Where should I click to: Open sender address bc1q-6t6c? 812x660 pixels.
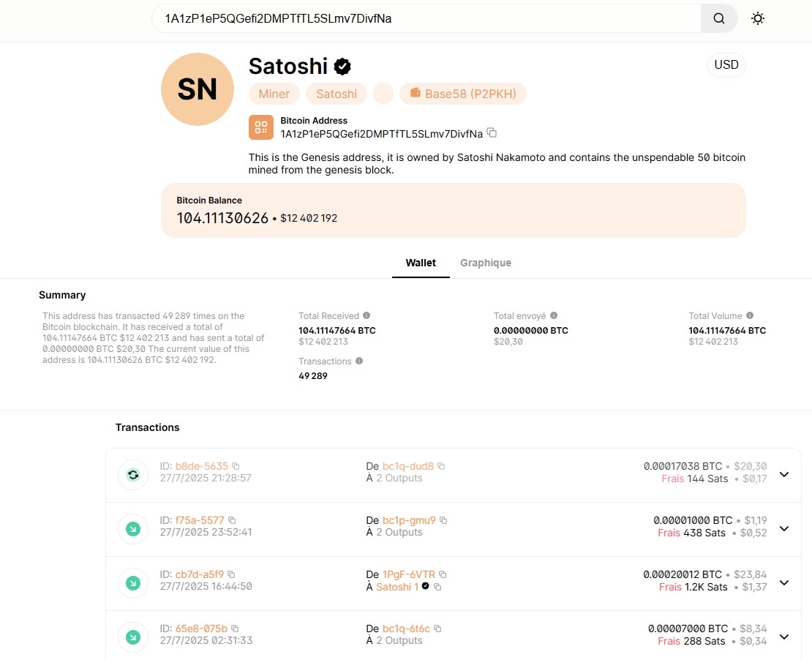click(x=407, y=629)
